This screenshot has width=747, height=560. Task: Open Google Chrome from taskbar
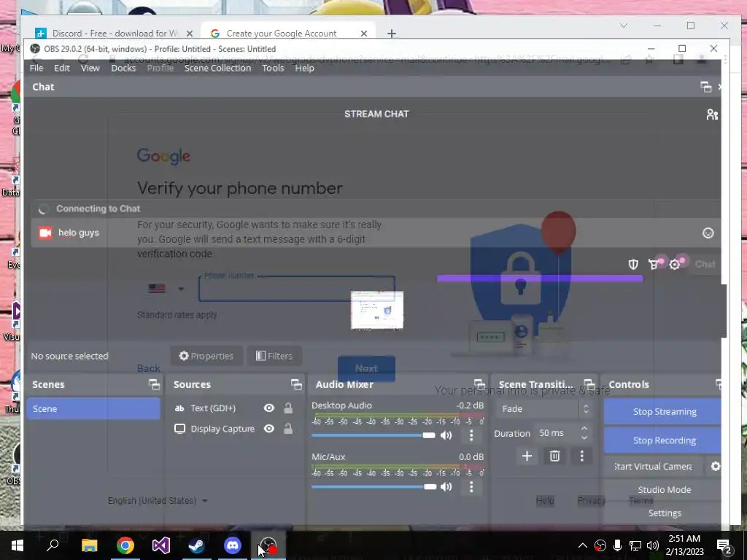(125, 545)
